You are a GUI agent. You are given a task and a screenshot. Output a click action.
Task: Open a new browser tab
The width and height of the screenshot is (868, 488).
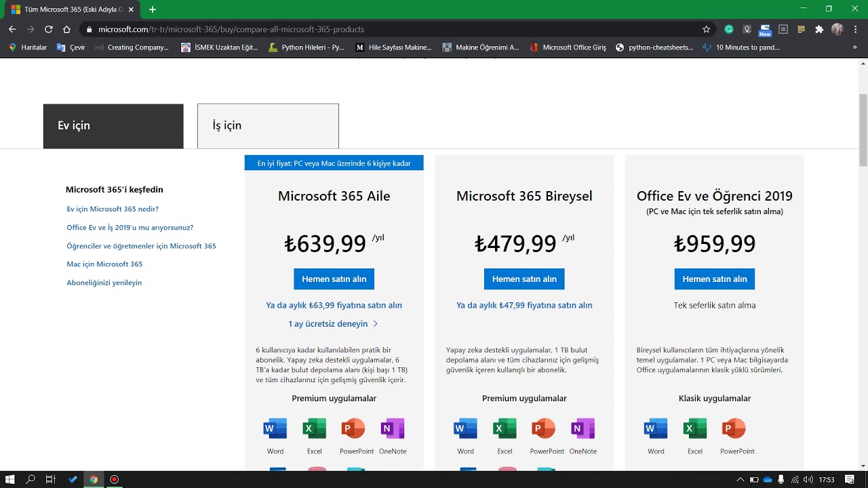[153, 9]
